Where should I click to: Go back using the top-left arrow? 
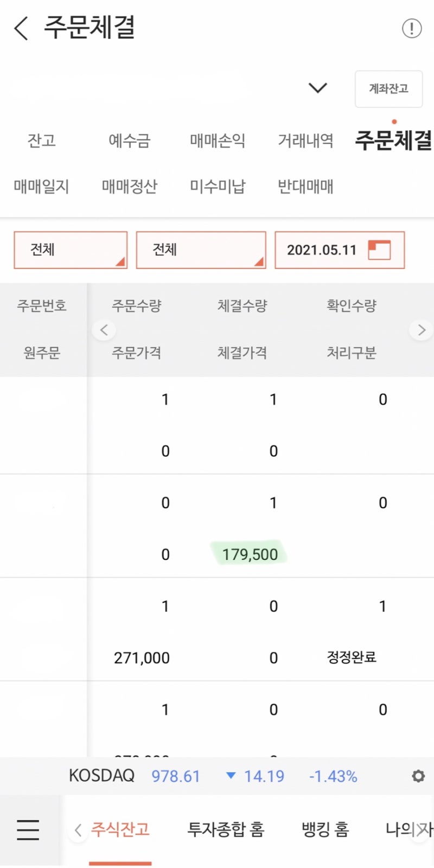click(x=21, y=28)
